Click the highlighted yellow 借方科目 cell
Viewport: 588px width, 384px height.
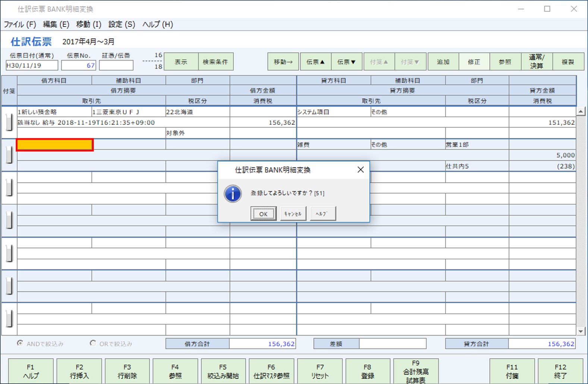click(x=54, y=145)
